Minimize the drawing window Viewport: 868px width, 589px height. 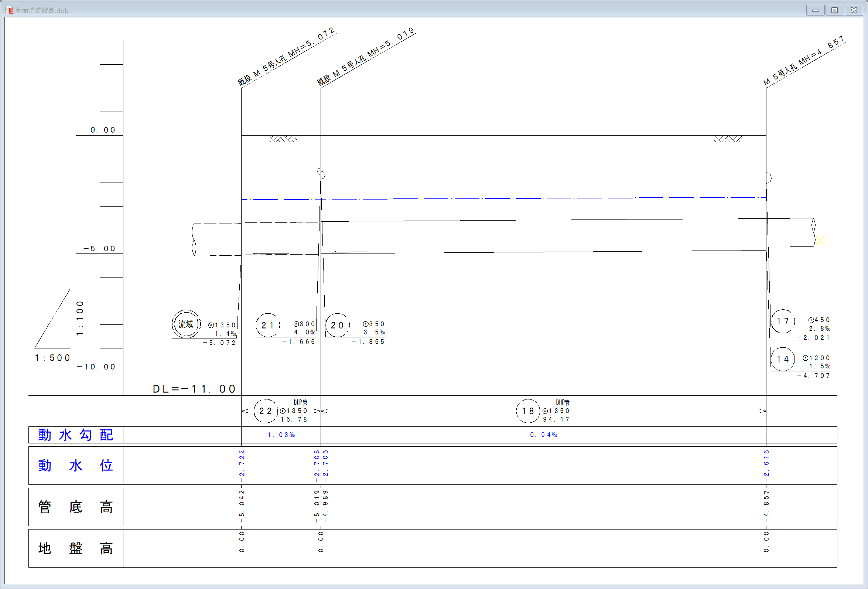815,10
